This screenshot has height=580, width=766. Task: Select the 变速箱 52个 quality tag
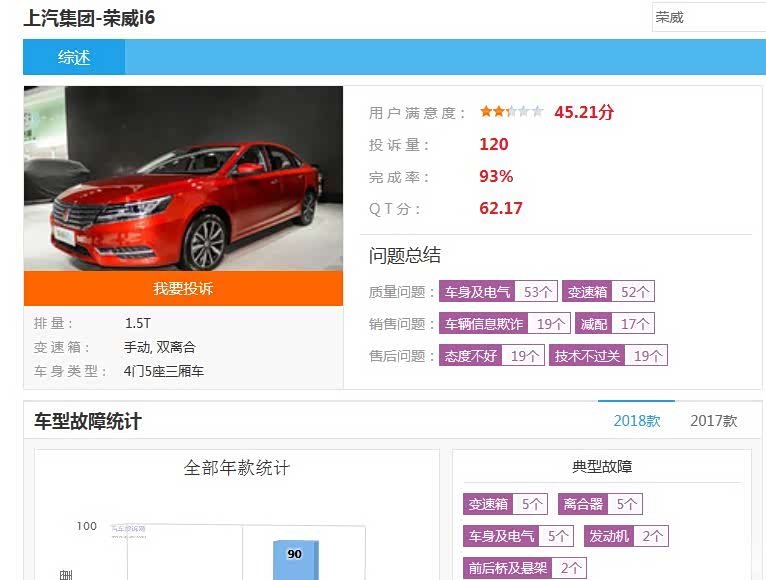608,292
